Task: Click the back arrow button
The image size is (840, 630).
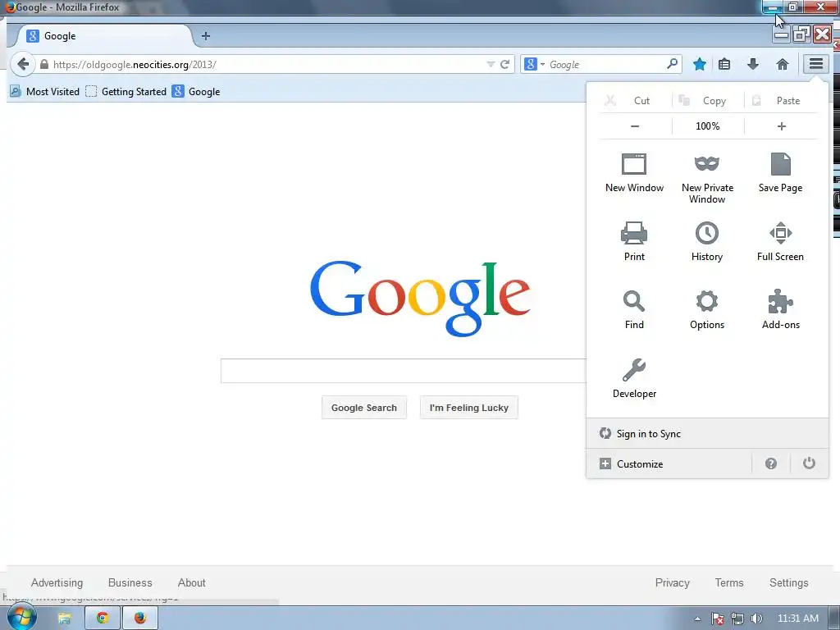Action: (22, 64)
